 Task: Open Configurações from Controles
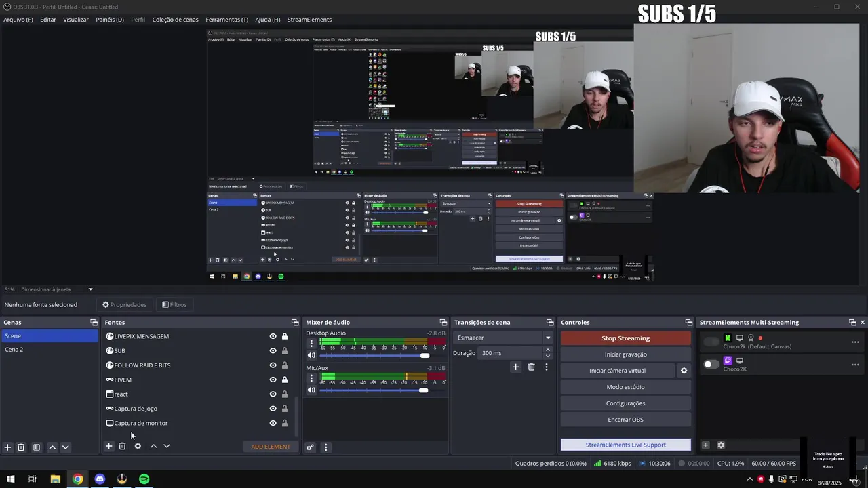[625, 403]
